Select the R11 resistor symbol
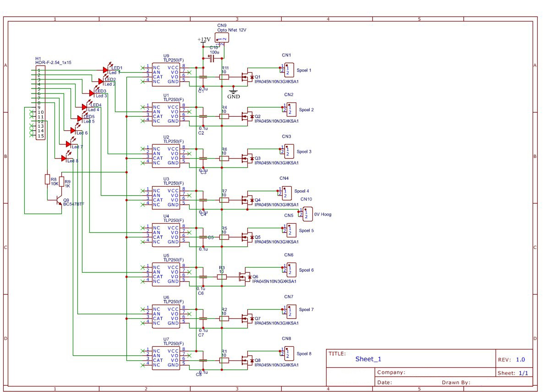 tap(224, 77)
